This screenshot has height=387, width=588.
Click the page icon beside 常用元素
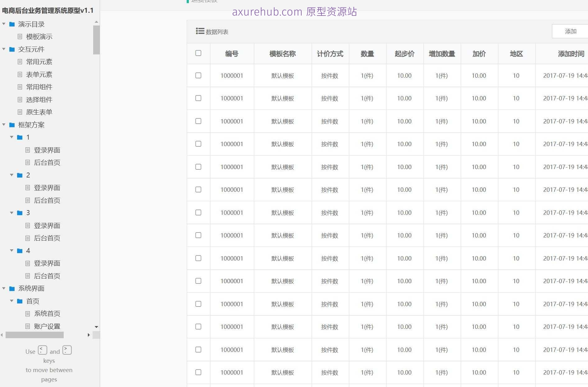pyautogui.click(x=20, y=62)
